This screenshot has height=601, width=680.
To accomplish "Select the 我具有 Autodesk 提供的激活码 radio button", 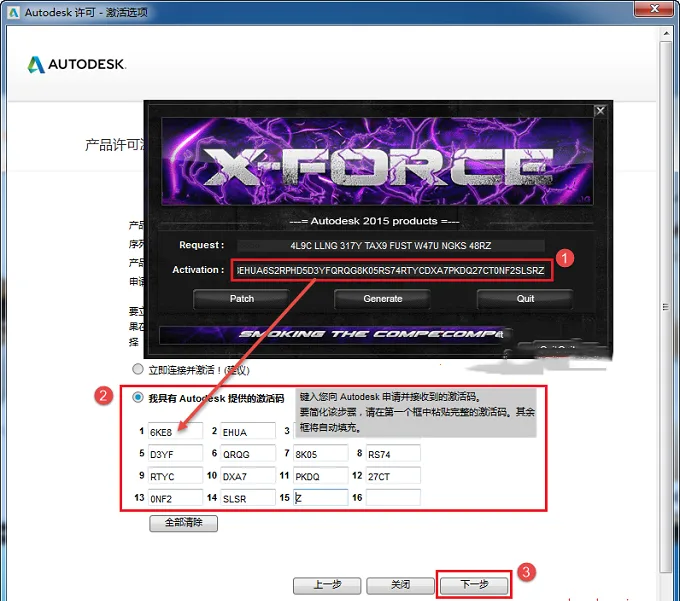I will point(138,397).
